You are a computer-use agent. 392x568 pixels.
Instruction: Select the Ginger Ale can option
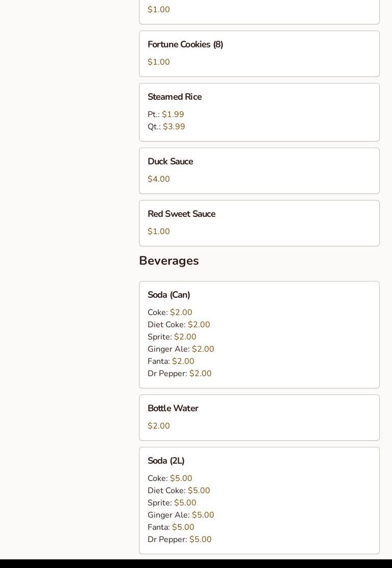tap(181, 349)
